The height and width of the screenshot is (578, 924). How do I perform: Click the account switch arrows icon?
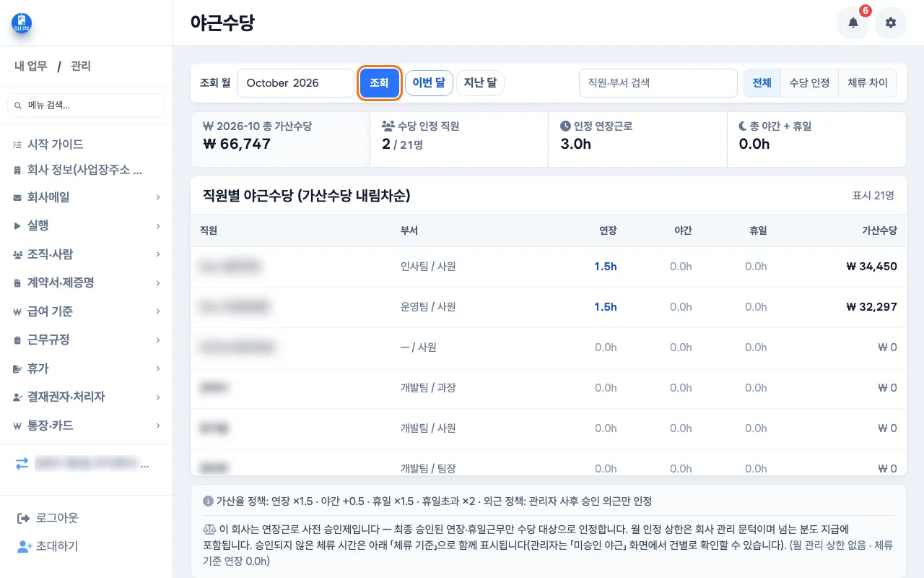[22, 464]
